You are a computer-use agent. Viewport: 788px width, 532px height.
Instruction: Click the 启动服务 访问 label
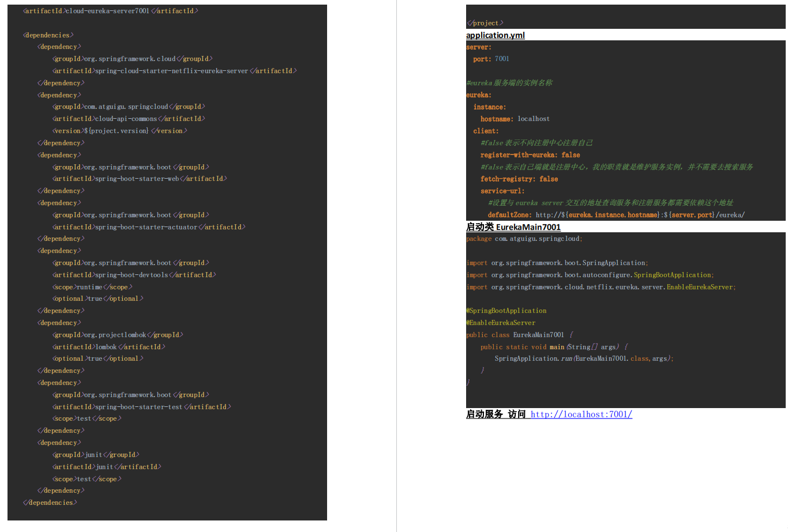coord(496,414)
